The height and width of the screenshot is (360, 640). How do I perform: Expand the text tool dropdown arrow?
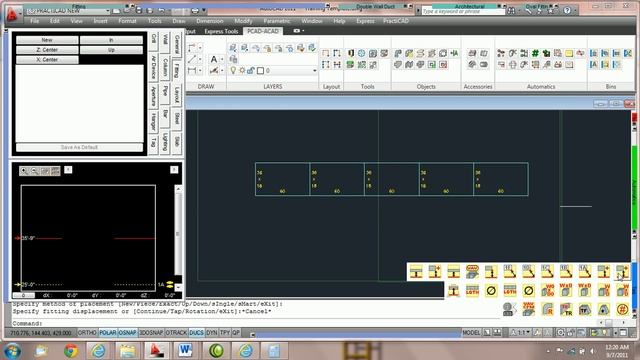(222, 60)
